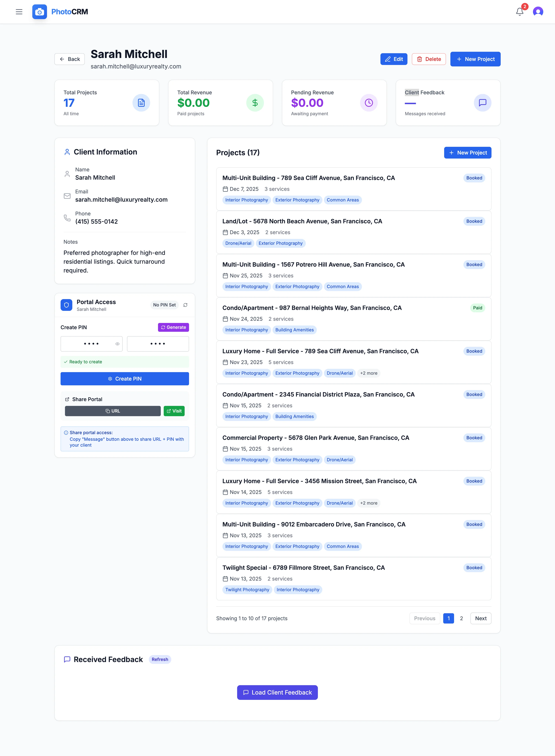Open the notifications bell
This screenshot has width=555, height=756.
(x=520, y=12)
